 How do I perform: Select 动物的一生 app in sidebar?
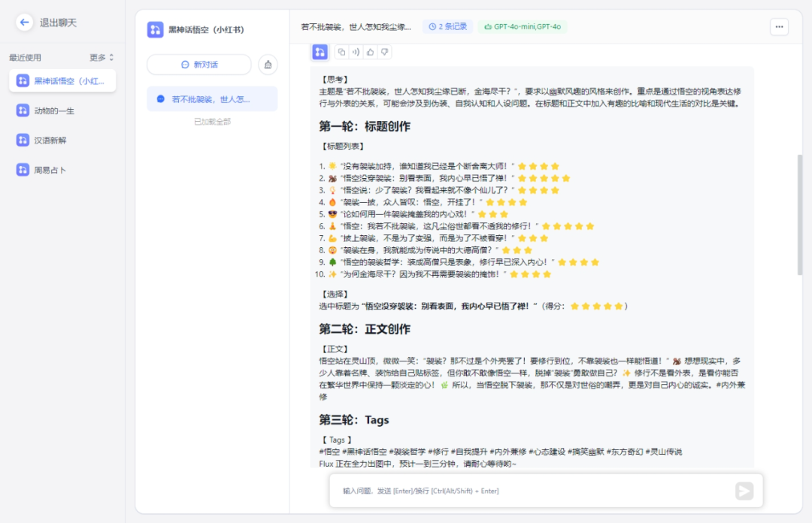click(62, 110)
